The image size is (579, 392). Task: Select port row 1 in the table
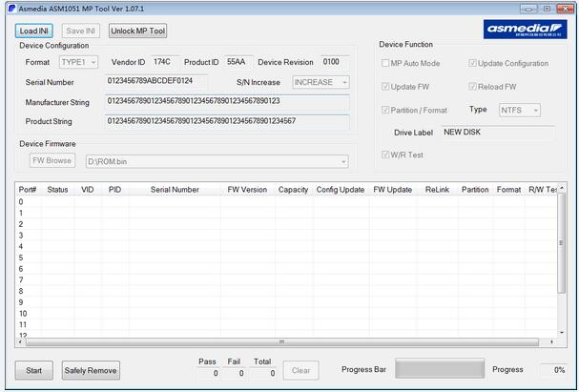coord(286,213)
